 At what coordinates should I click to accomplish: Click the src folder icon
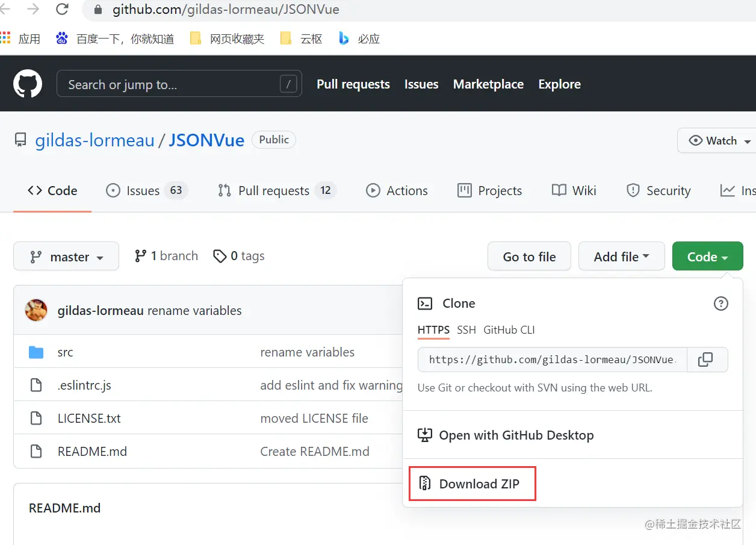pyautogui.click(x=36, y=352)
